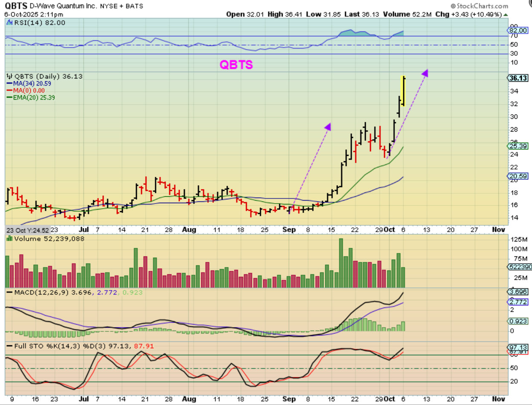
Task: Select the MA(34) 20.59 legend entry
Action: [x=29, y=83]
